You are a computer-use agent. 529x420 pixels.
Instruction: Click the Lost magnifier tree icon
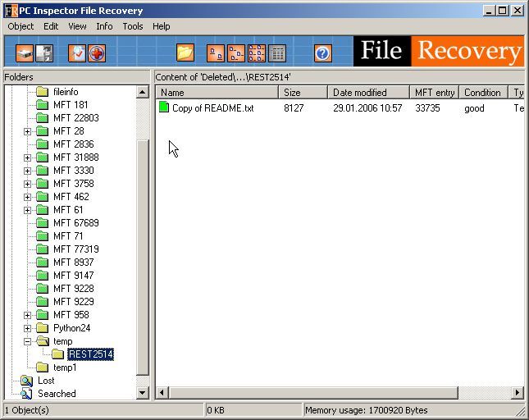click(26, 381)
